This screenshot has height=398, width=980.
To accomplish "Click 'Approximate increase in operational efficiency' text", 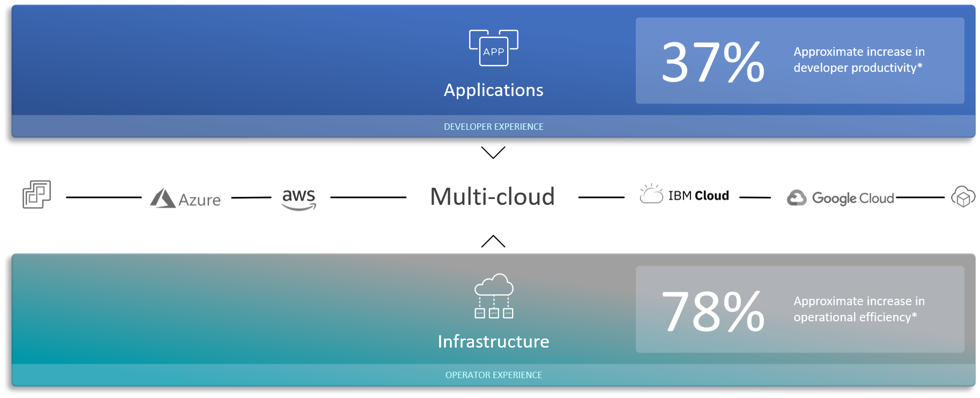I will (x=859, y=309).
